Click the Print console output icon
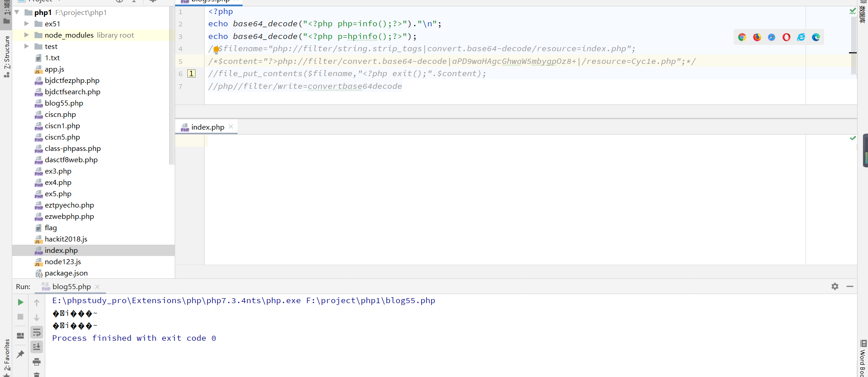The width and height of the screenshot is (868, 377). 37,362
